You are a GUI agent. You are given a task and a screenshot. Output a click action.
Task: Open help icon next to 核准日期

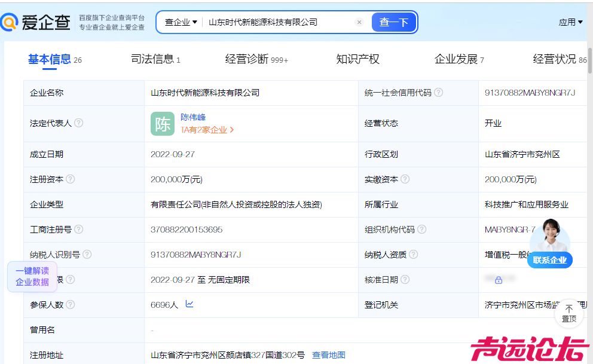click(405, 280)
